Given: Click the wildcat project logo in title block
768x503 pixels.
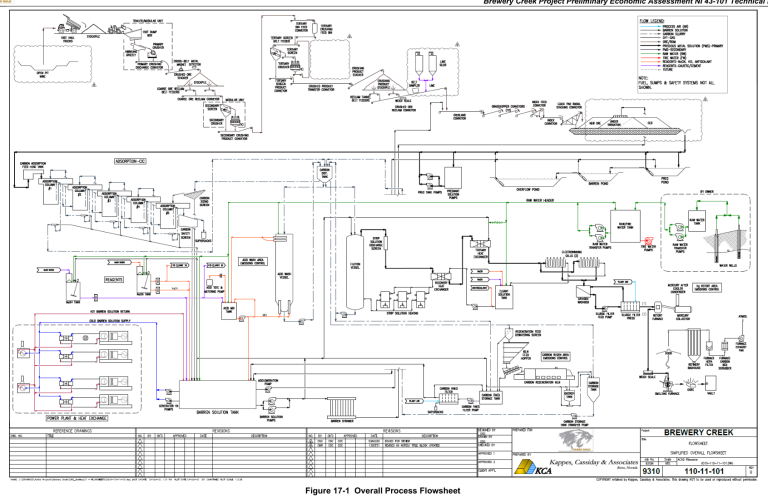Looking at the screenshot, I should [575, 440].
